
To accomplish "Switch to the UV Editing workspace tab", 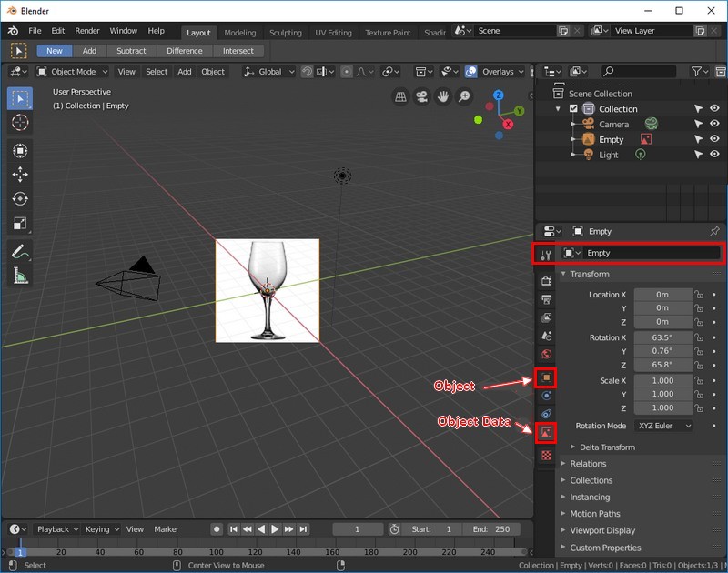I will [x=333, y=33].
